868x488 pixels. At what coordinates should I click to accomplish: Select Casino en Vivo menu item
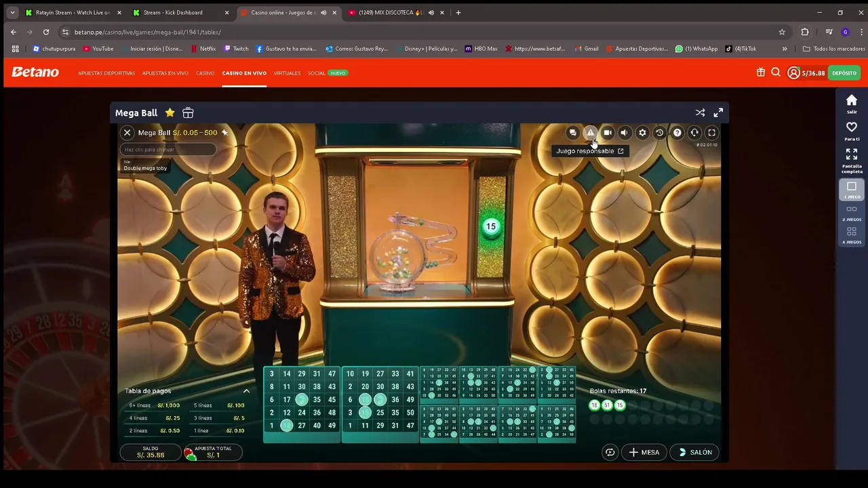244,73
